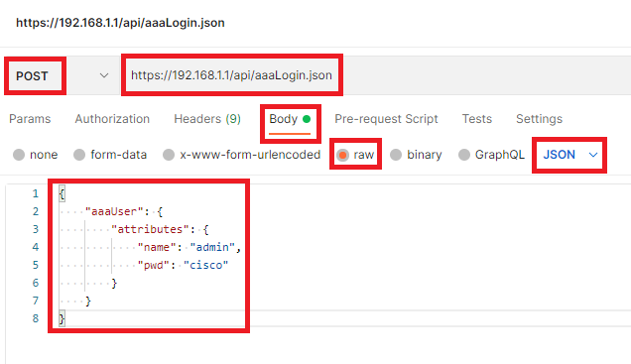Expand the JSON format dropdown
Screen dimensions: 631x364
pos(569,155)
